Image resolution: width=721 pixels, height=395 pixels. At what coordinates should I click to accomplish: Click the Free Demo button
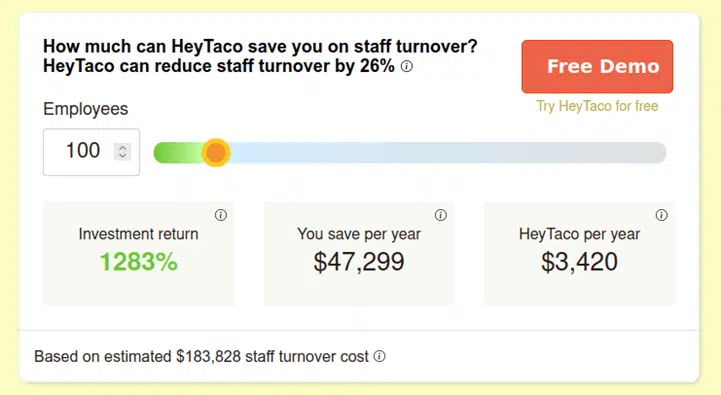click(597, 66)
